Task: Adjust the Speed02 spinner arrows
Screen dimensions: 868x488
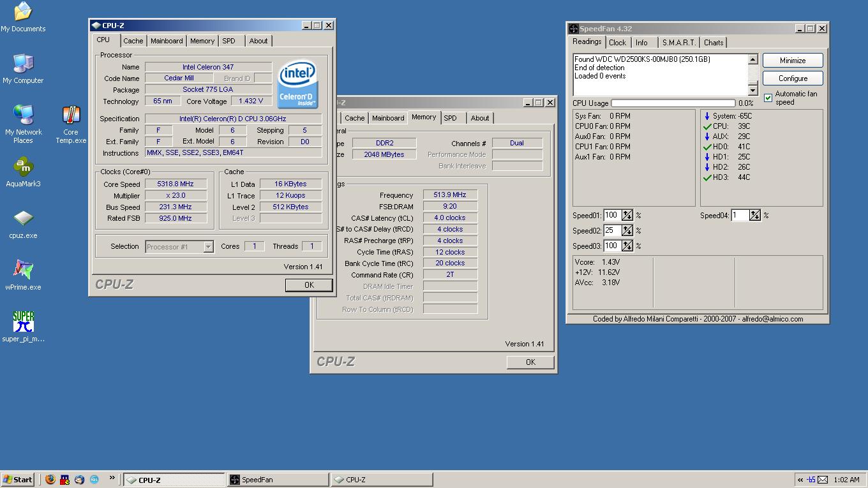Action: pyautogui.click(x=627, y=231)
